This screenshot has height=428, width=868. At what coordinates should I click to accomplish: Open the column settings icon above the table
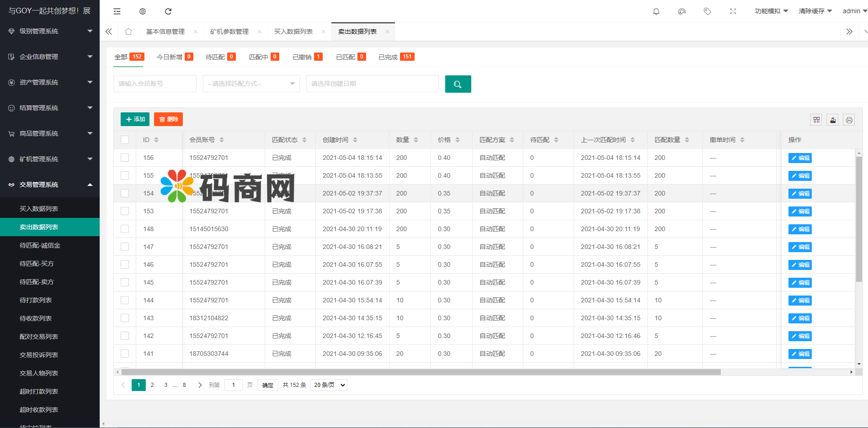(x=816, y=119)
